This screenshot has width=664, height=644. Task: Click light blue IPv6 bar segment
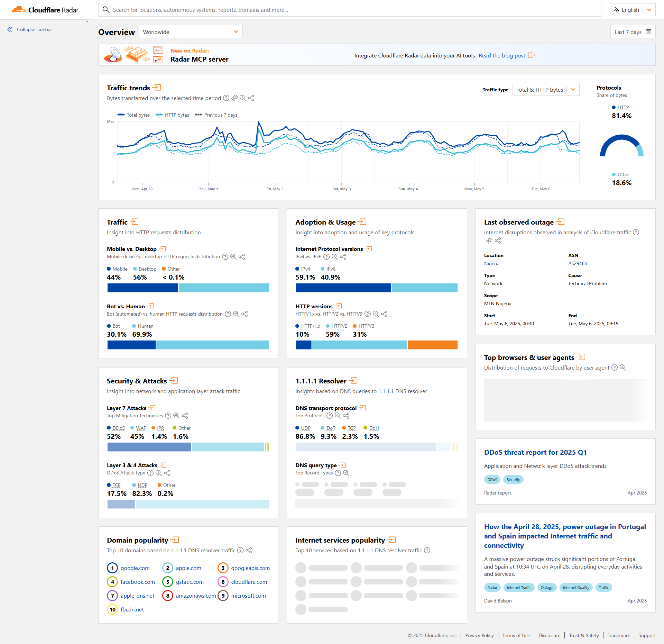[x=425, y=288]
